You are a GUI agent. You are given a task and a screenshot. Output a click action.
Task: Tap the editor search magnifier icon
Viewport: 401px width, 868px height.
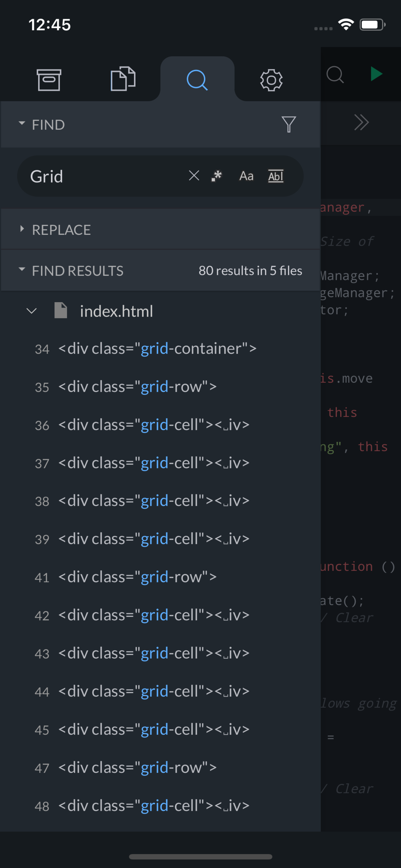334,75
